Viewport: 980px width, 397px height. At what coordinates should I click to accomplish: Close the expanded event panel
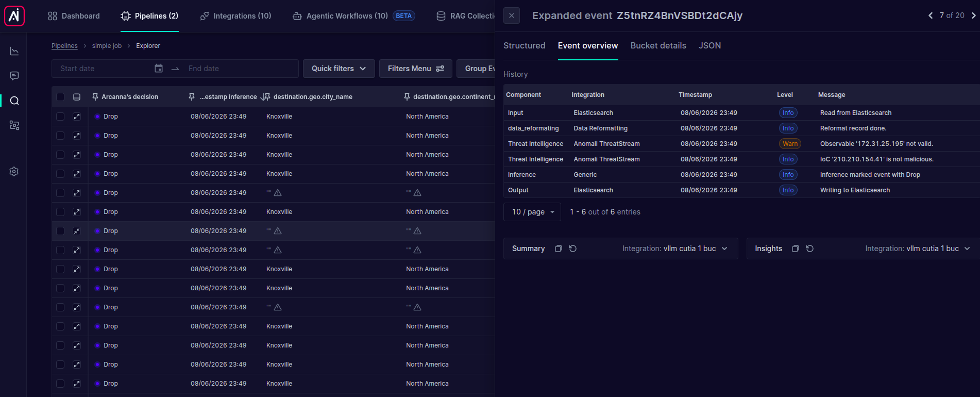click(512, 15)
